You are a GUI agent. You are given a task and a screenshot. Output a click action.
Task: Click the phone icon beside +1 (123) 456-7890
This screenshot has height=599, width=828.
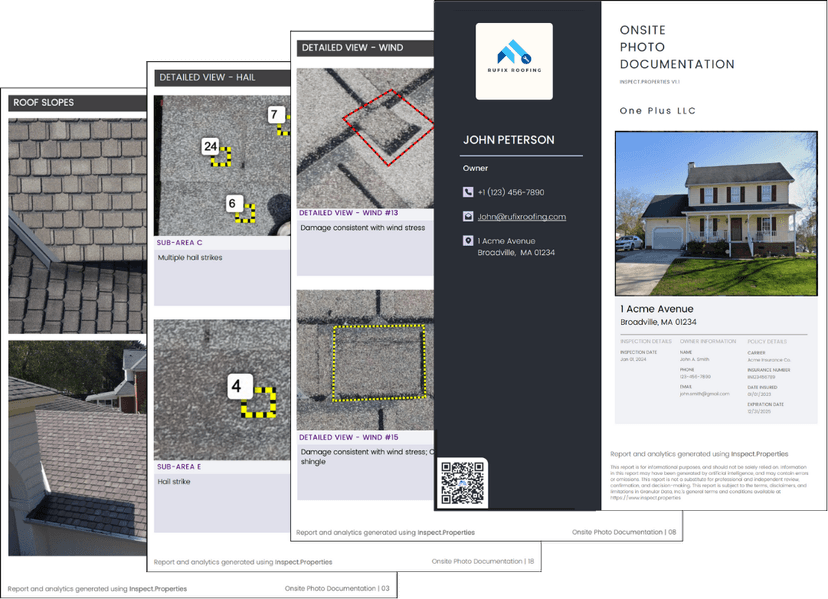click(x=466, y=192)
